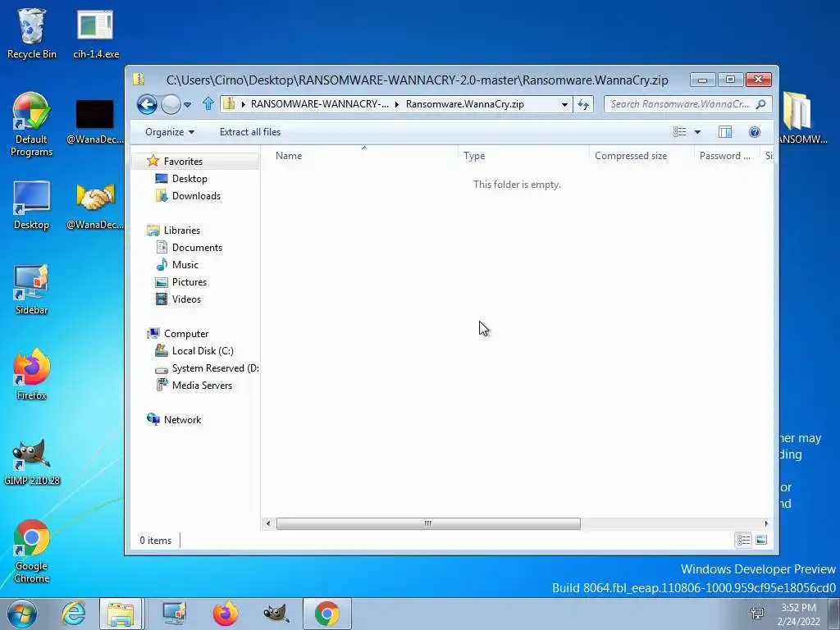
Task: Select the Recycle Bin desktop icon
Action: 32,34
